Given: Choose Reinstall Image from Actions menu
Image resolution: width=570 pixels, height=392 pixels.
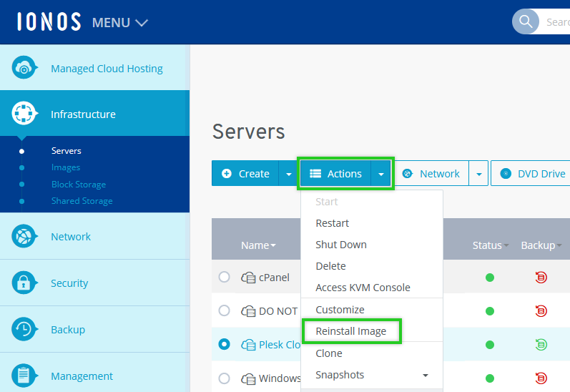Looking at the screenshot, I should (x=350, y=331).
